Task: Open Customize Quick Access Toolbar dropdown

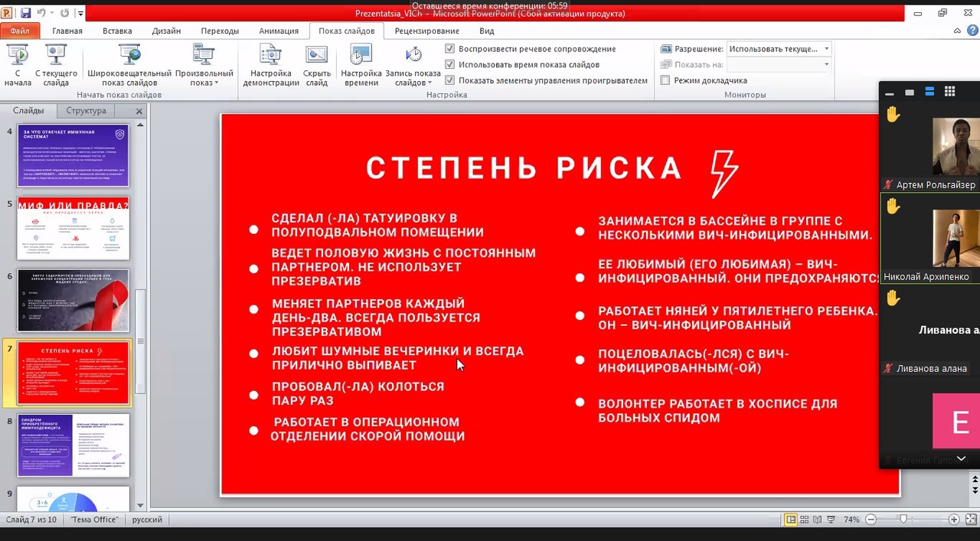Action: [x=80, y=14]
